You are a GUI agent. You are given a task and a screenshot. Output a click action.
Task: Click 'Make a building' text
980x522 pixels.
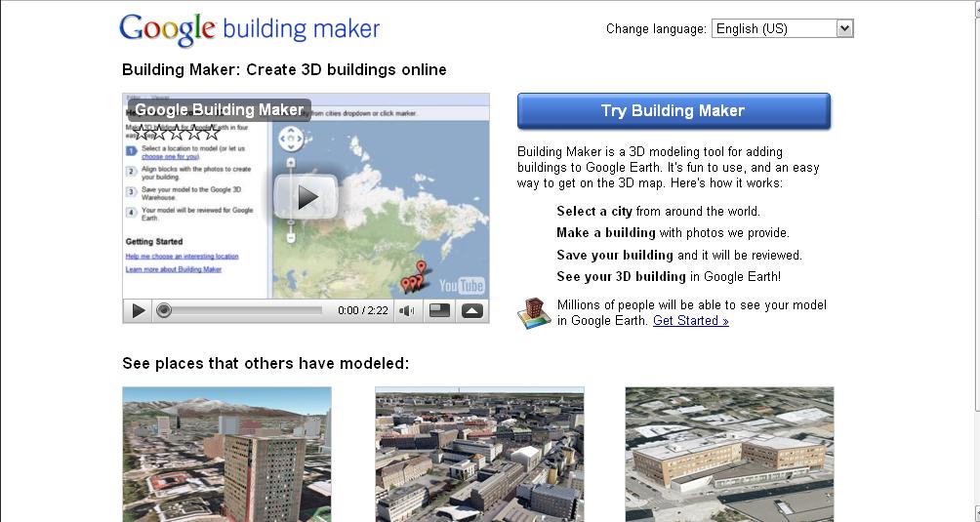(606, 233)
